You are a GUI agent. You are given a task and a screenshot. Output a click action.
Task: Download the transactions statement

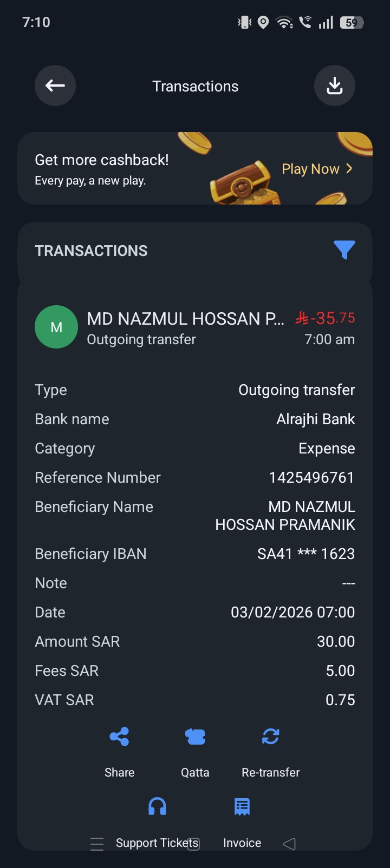(x=334, y=86)
